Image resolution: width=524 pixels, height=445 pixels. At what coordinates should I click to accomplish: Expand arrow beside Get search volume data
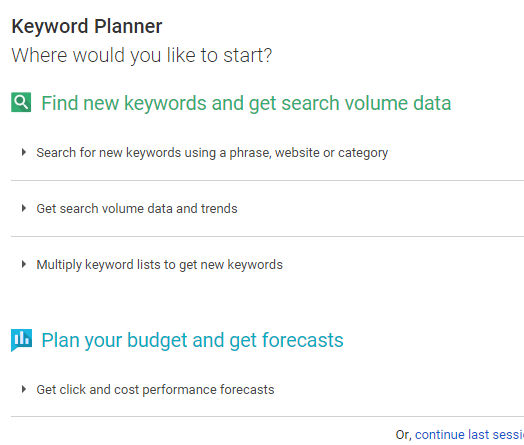pyautogui.click(x=23, y=208)
